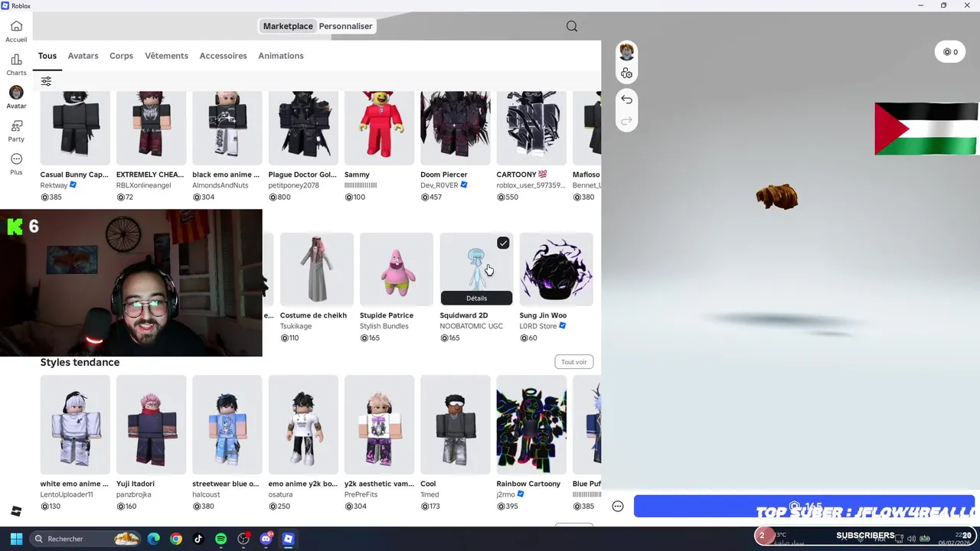Open Discord from taskbar
Screen dimensions: 980x551
click(266, 539)
